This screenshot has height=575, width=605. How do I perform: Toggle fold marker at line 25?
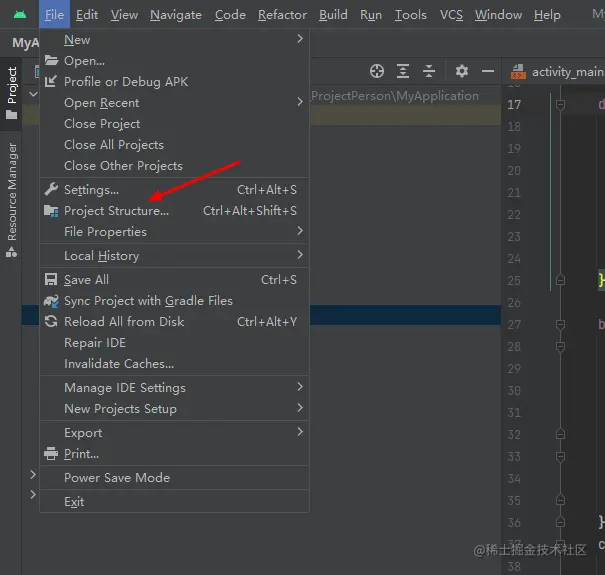[560, 280]
